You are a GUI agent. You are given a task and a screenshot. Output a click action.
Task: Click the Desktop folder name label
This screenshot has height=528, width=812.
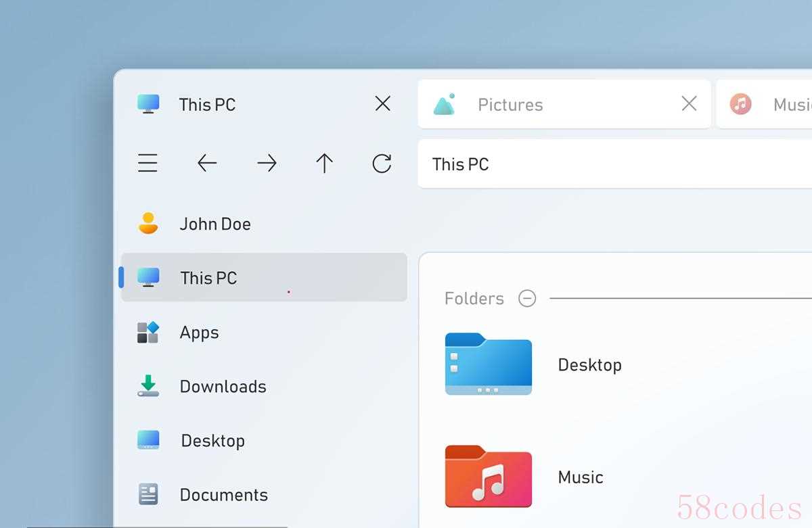tap(589, 365)
